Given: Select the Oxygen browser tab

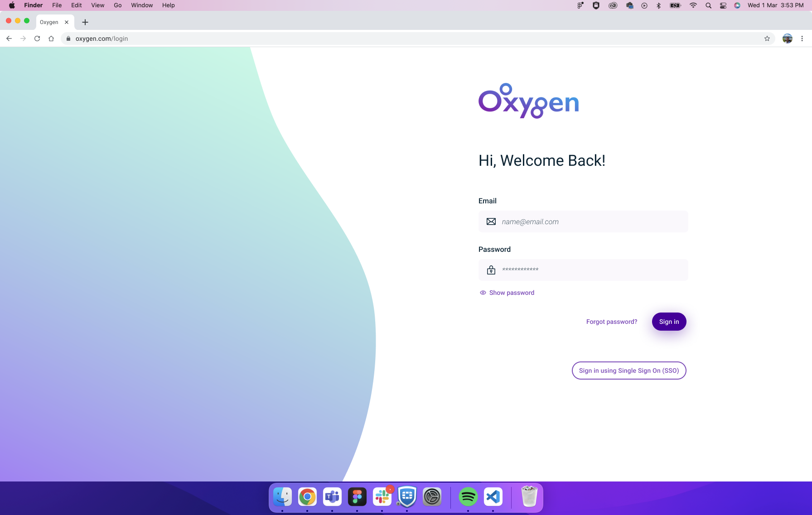Looking at the screenshot, I should (x=49, y=22).
